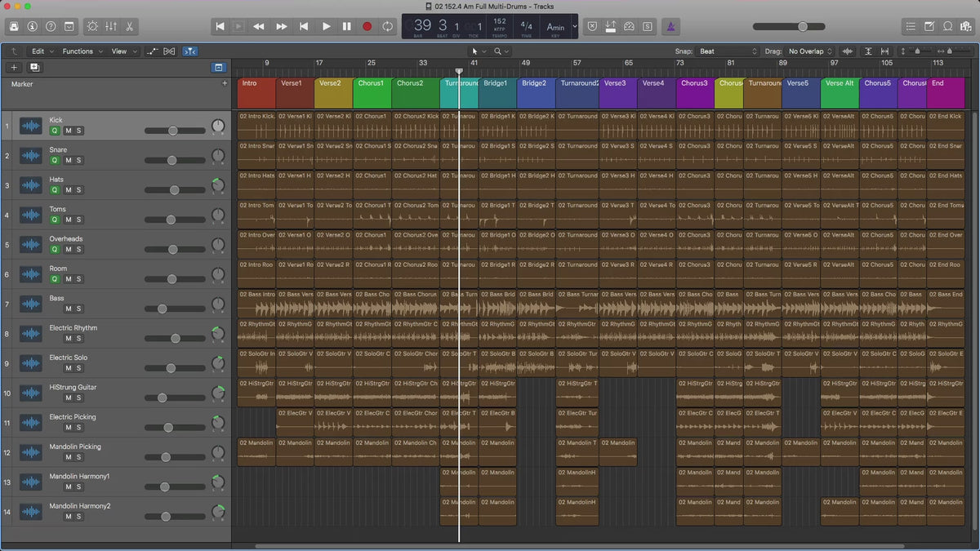Click the waveform zoom button
The height and width of the screenshot is (551, 980).
(x=847, y=51)
